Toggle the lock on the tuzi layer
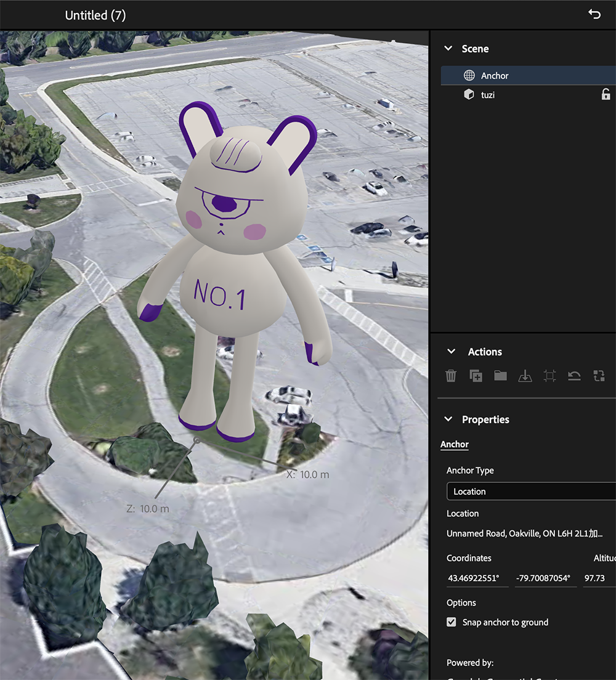Image resolution: width=616 pixels, height=680 pixels. point(606,95)
